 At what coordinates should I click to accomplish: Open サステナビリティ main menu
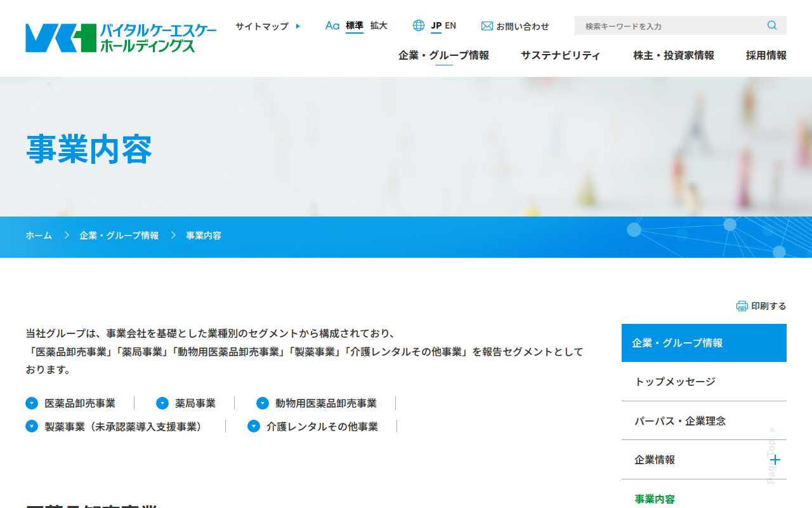point(561,55)
